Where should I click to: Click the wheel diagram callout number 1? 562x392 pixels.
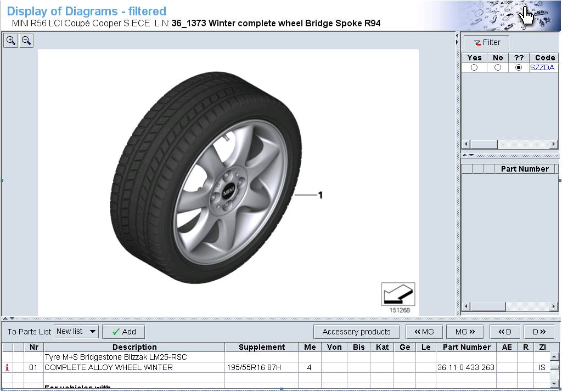[x=321, y=195]
